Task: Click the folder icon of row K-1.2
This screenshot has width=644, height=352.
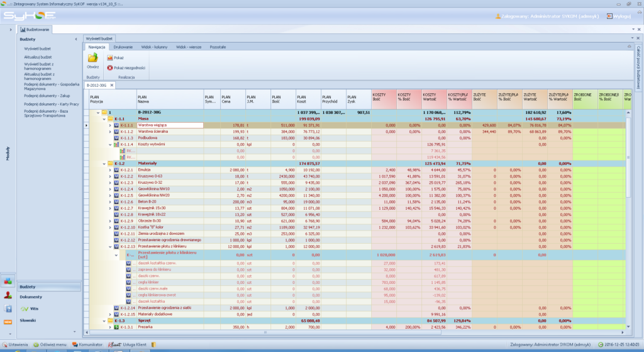Action: (110, 164)
